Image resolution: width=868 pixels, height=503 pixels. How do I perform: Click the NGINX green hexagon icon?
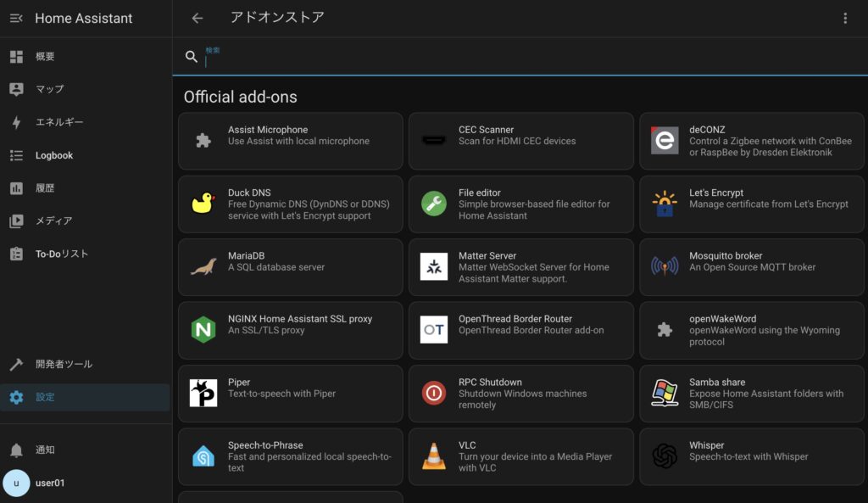click(203, 330)
